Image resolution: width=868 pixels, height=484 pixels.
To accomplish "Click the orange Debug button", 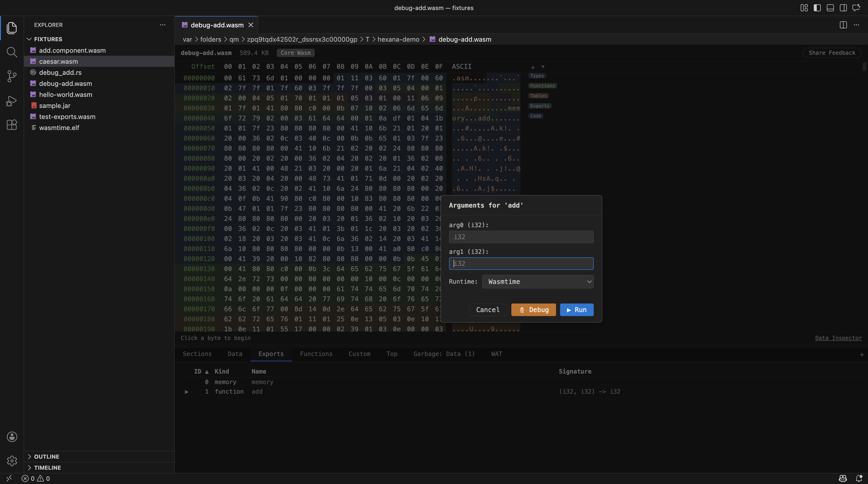I will pos(533,310).
